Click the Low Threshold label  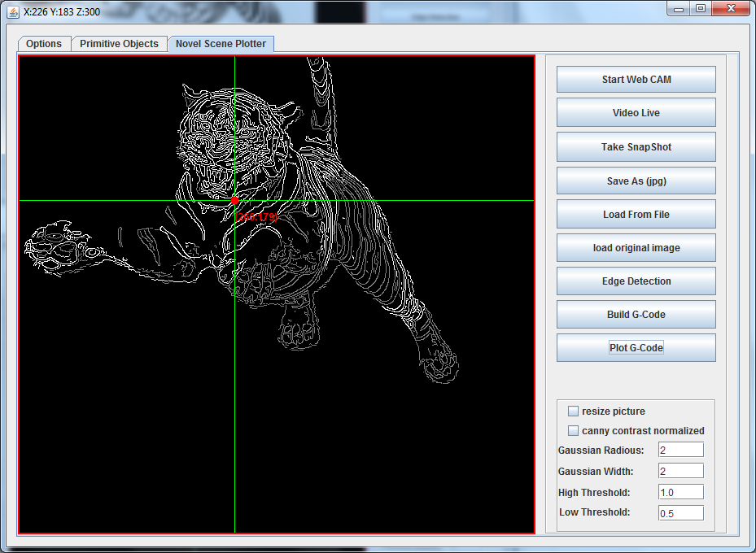click(x=595, y=512)
